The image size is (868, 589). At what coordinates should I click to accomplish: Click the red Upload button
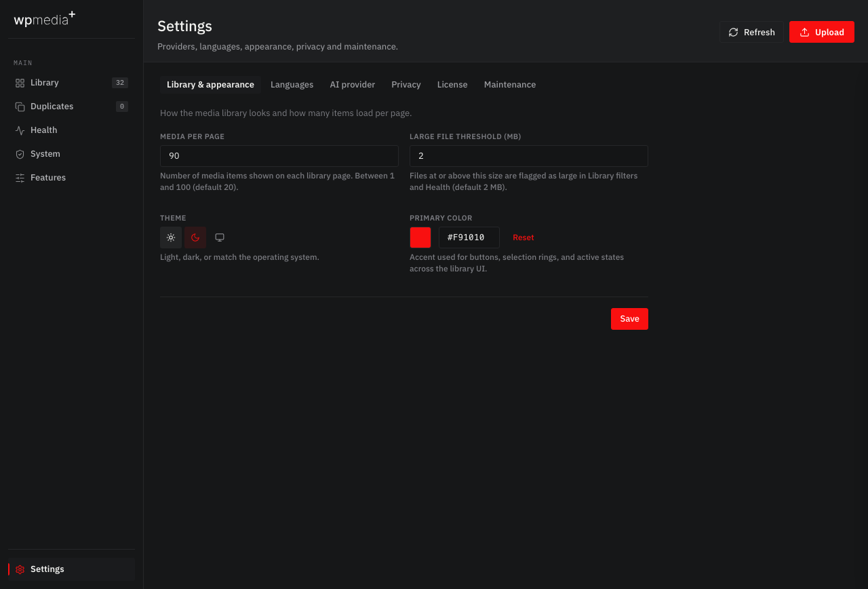[822, 32]
